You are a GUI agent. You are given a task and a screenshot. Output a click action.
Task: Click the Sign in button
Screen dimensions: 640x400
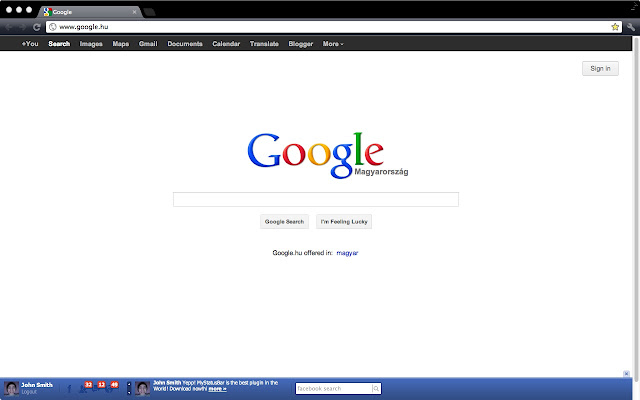coord(600,69)
